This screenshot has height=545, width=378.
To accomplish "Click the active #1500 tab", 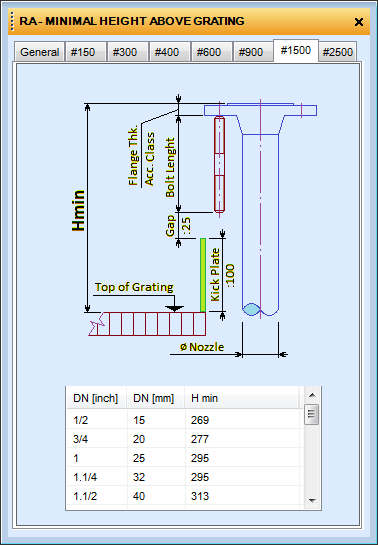I will 296,50.
